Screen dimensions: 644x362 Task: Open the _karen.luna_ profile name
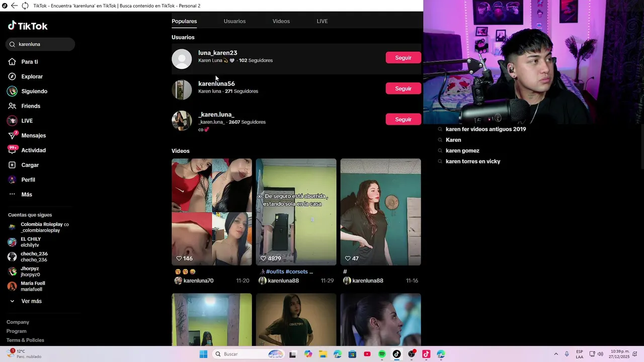pos(216,115)
